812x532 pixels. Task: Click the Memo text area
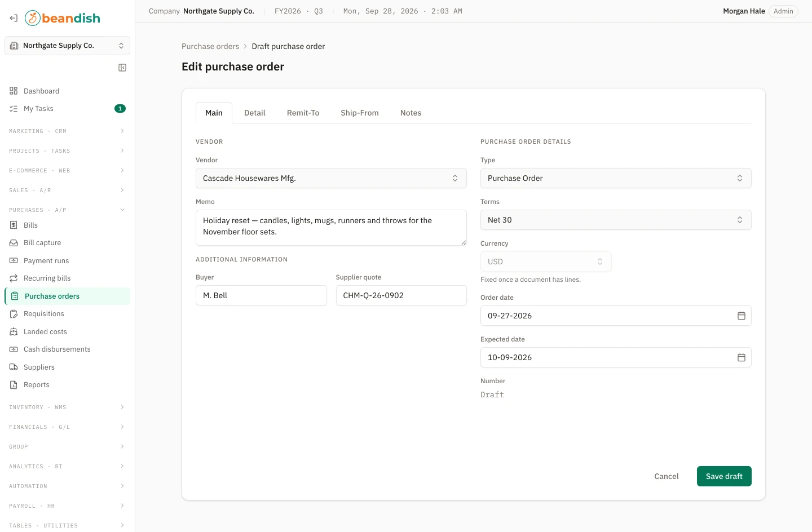(x=331, y=228)
